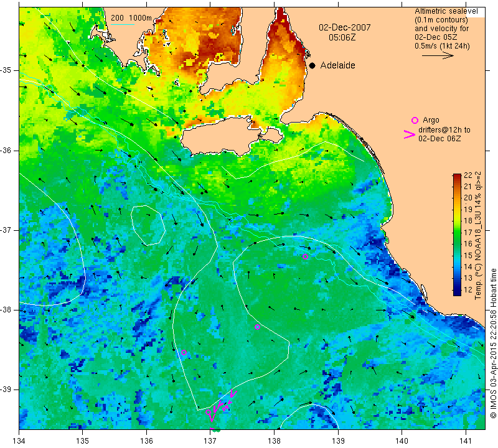This screenshot has width=498, height=448.
Task: Click the Argo legend label
Action: pos(431,120)
